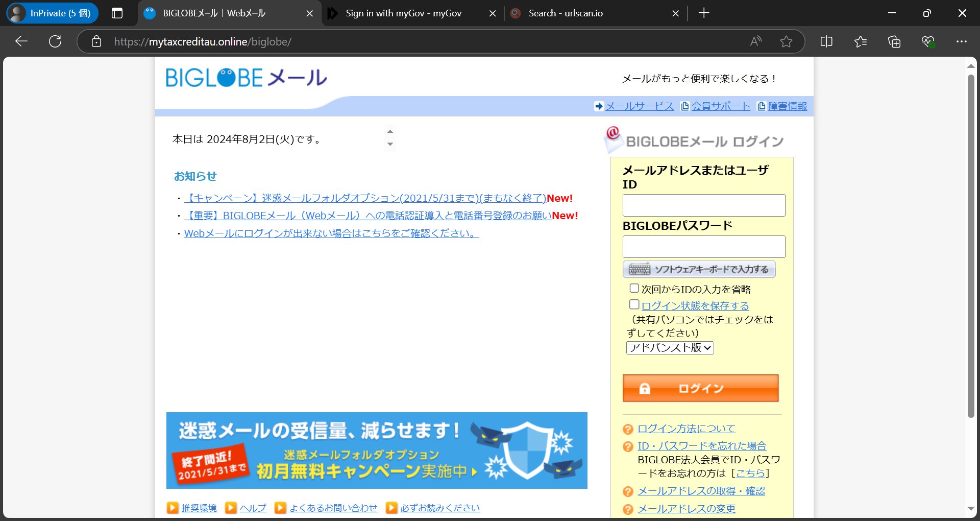Viewport: 980px width, 521px height.
Task: Open a new tab with plus icon
Action: click(704, 13)
